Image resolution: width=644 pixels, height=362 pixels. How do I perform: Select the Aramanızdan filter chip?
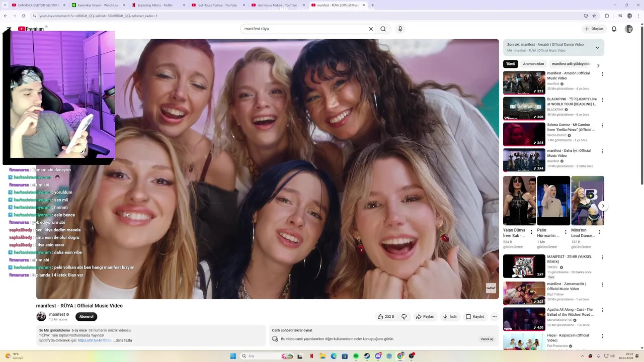tap(533, 64)
